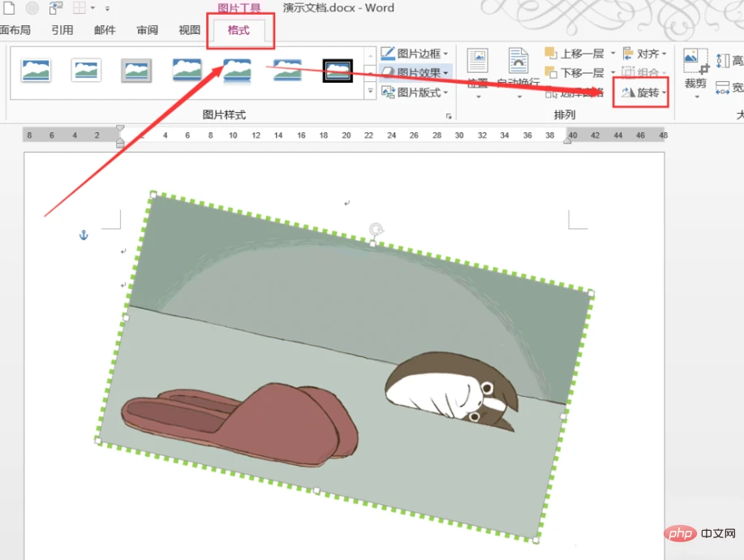
Task: Open the 图片版式 dropdown arrow
Action: (x=445, y=93)
